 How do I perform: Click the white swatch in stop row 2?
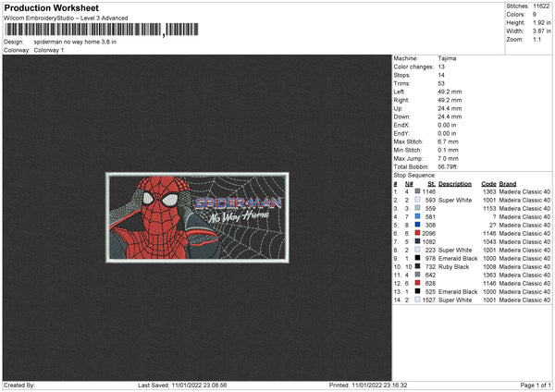418,200
